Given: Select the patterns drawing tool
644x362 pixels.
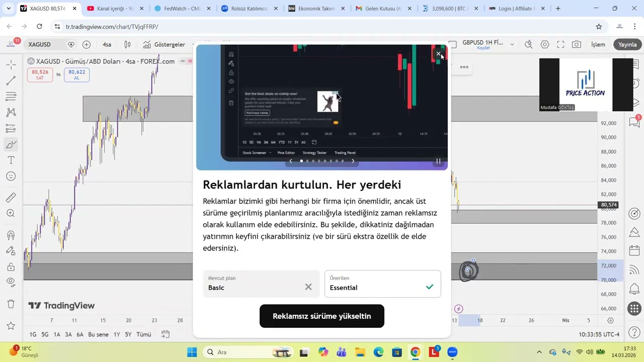Looking at the screenshot, I should (x=11, y=113).
